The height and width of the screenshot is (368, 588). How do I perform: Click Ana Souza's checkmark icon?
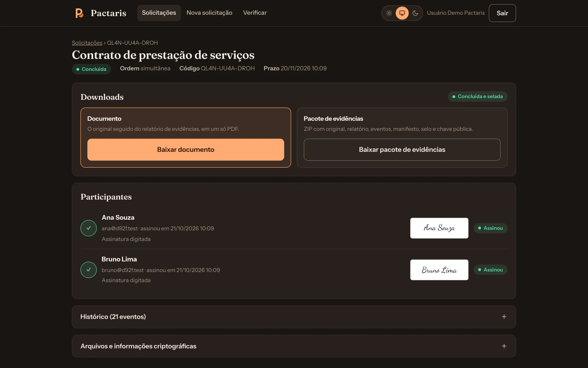click(x=88, y=228)
